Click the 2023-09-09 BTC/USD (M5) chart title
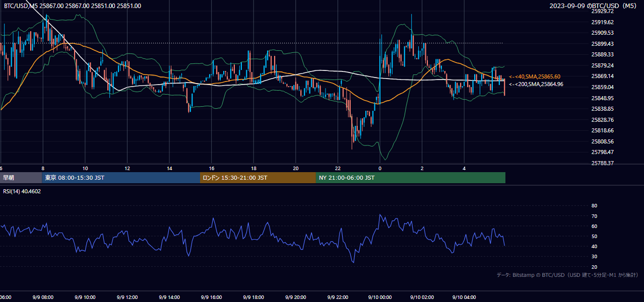 pyautogui.click(x=594, y=6)
